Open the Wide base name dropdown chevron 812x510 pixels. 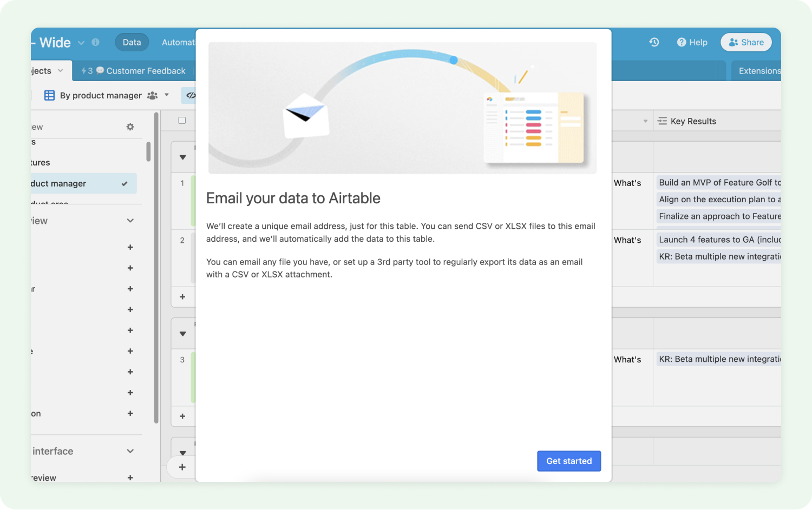click(81, 43)
